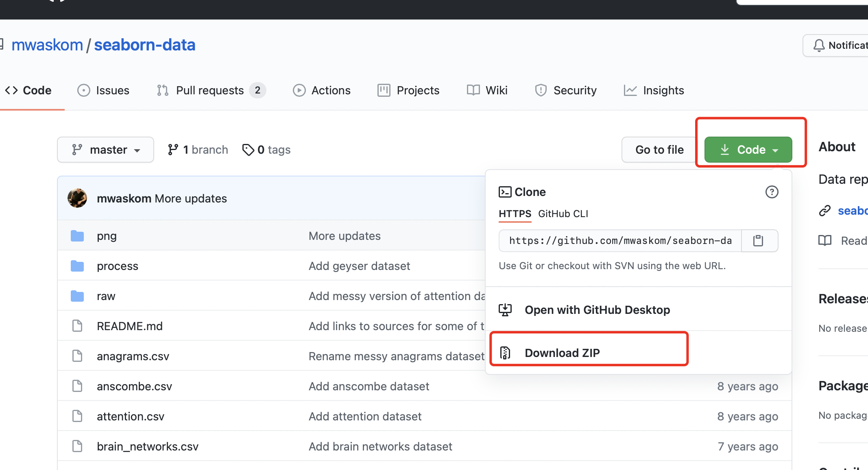This screenshot has height=470, width=868.
Task: Click the branch icon beside 1 branch
Action: coord(173,150)
